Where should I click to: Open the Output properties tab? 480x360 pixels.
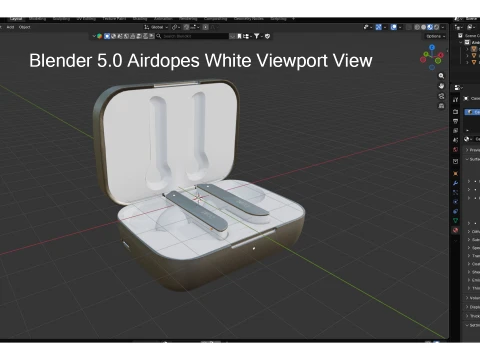455,121
